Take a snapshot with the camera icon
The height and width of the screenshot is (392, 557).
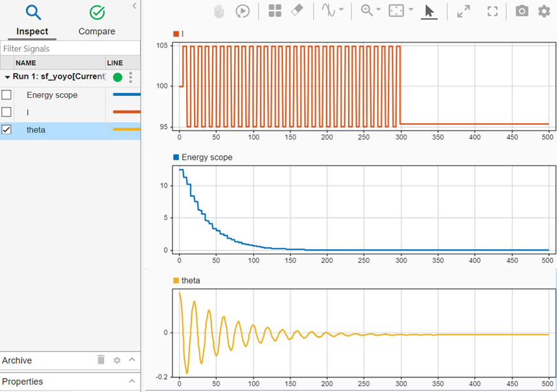click(522, 10)
